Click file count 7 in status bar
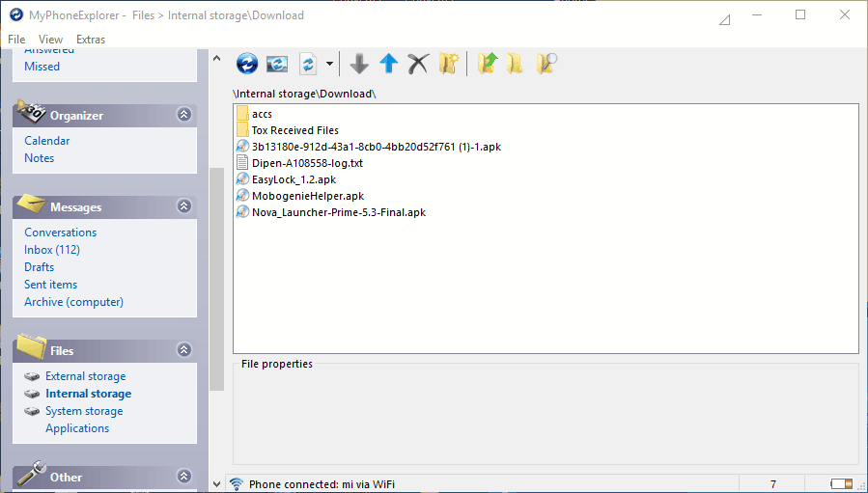 [773, 484]
